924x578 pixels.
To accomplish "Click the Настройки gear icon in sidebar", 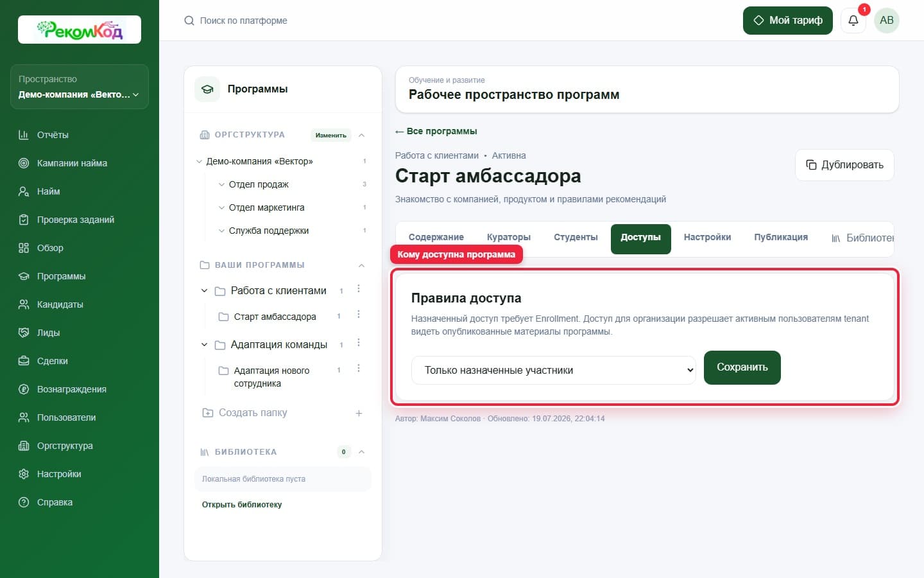I will (24, 474).
